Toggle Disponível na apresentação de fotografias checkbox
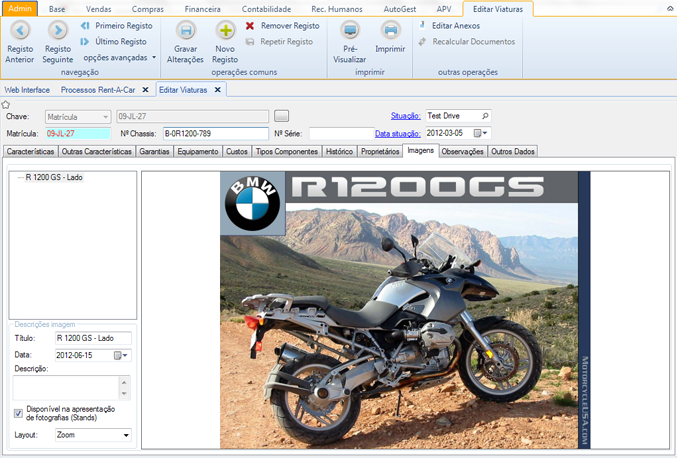677x458 pixels. 19,413
